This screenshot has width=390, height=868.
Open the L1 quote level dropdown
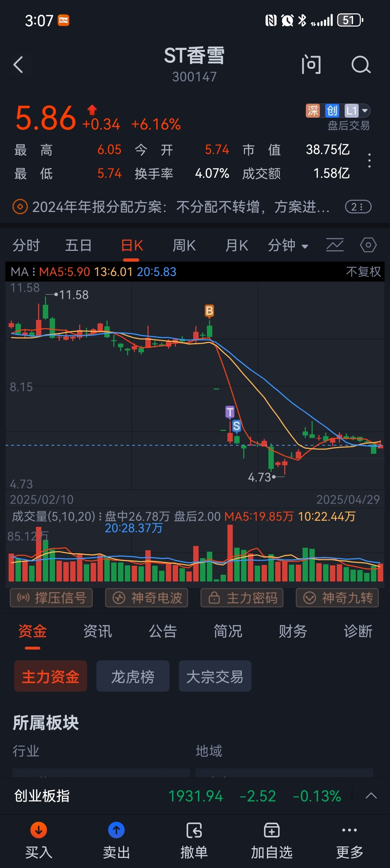coord(357,110)
